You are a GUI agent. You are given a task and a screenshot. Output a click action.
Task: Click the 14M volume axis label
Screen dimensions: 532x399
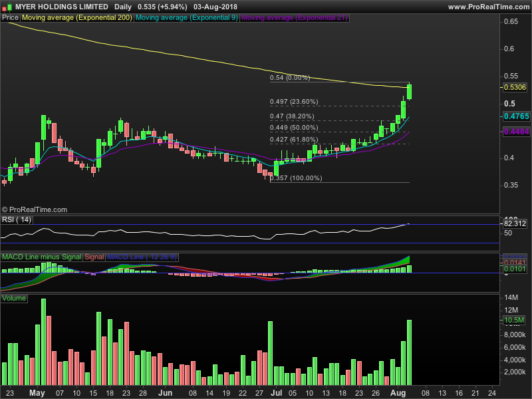pos(511,297)
